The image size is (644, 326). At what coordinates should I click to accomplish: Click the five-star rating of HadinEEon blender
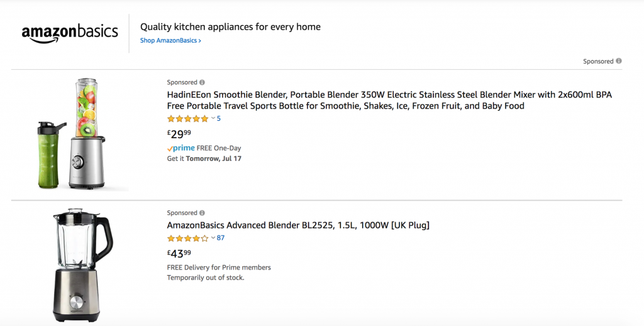coord(187,119)
